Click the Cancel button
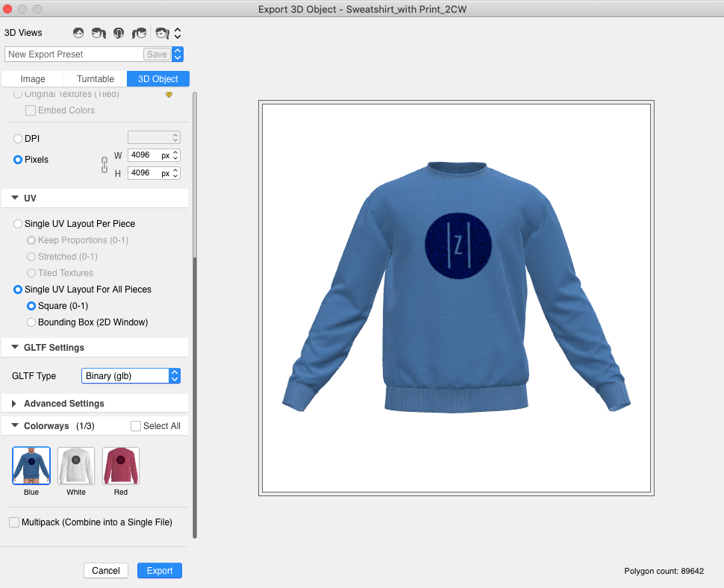Image resolution: width=724 pixels, height=588 pixels. [x=106, y=571]
